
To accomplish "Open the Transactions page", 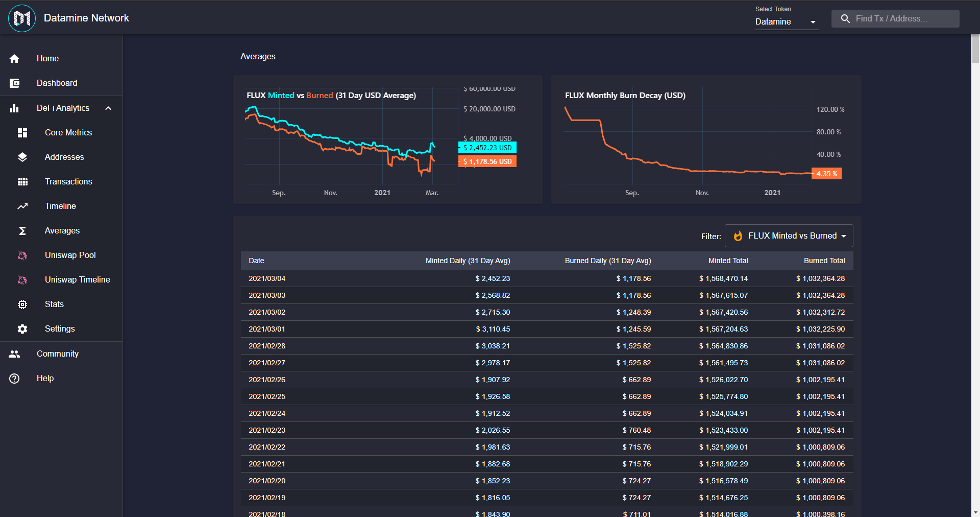I will pos(61,182).
